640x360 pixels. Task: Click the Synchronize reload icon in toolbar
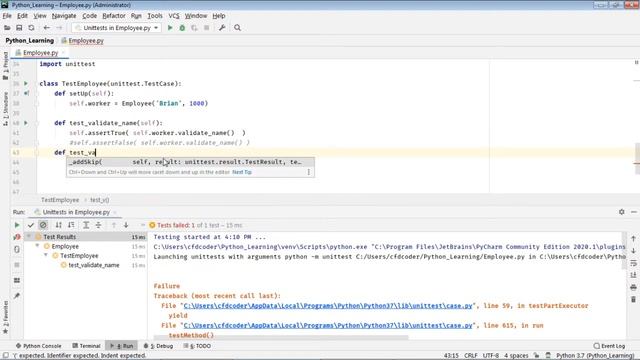tap(31, 28)
